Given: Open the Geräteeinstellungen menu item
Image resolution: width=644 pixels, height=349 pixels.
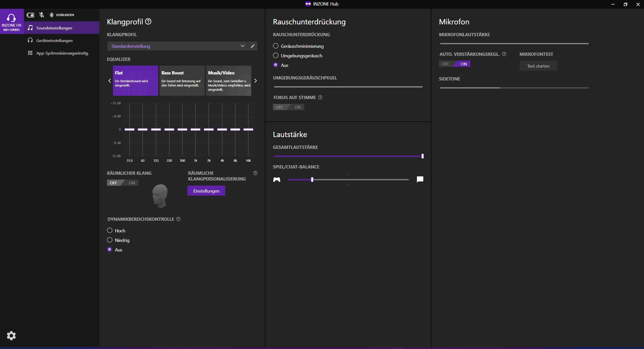Looking at the screenshot, I should click(54, 40).
